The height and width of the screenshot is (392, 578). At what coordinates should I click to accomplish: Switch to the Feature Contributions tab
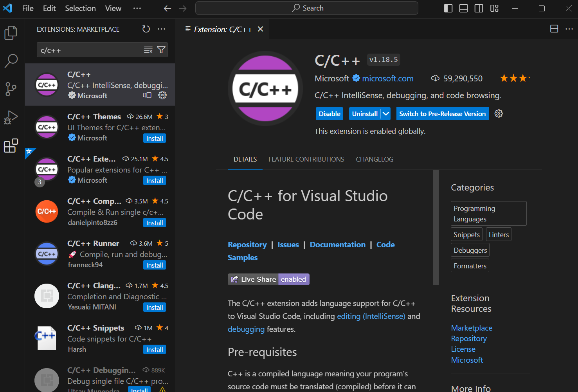(306, 159)
